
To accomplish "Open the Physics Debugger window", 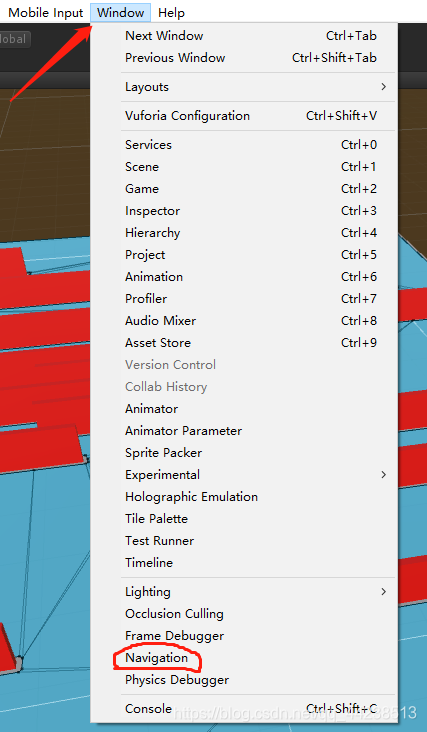I will (x=244, y=680).
